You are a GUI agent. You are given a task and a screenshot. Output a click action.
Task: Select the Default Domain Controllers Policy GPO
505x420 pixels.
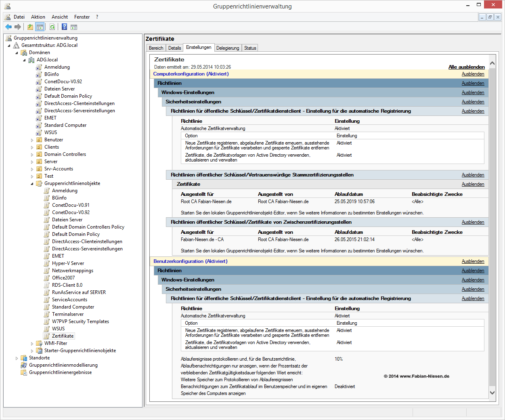point(88,227)
